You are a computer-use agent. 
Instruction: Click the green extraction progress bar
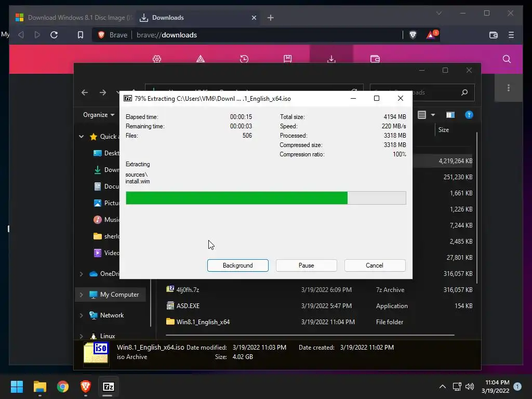click(x=265, y=198)
